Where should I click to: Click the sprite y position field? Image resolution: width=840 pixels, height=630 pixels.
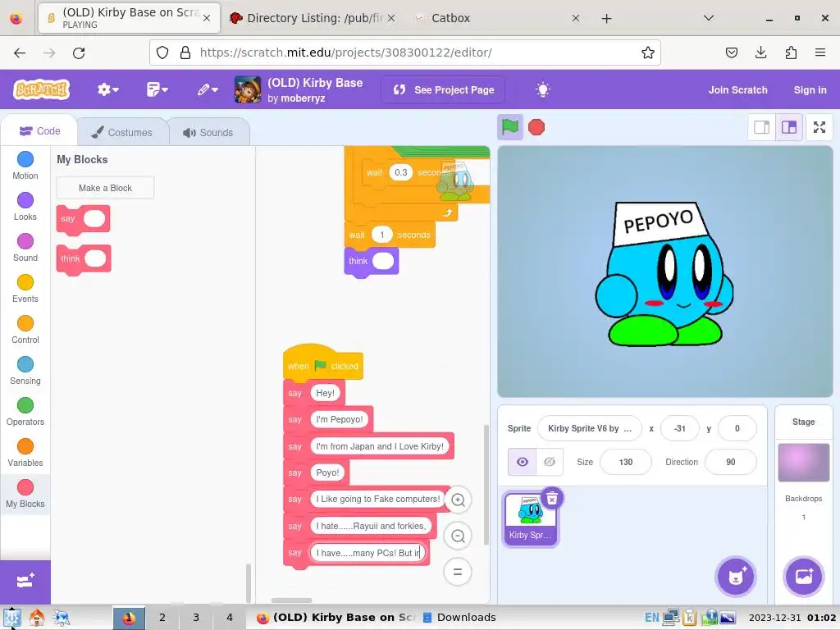pos(737,428)
